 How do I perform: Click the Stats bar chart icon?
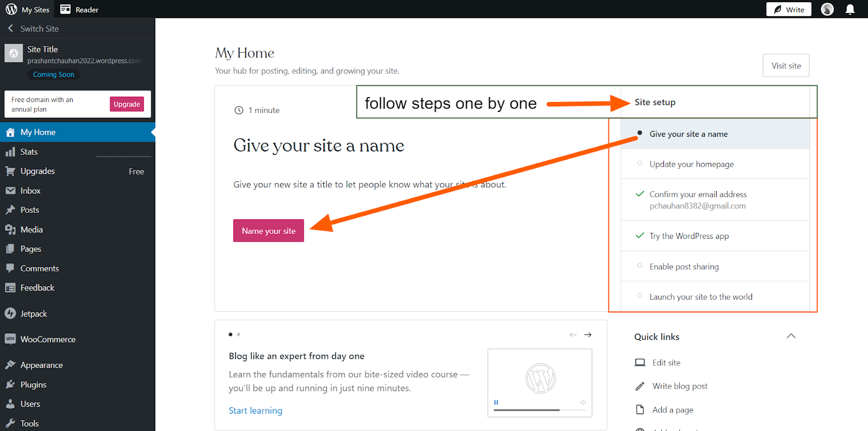tap(10, 151)
